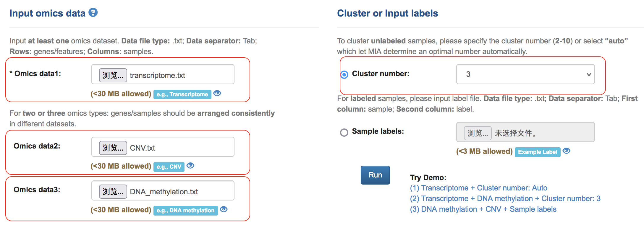This screenshot has width=644, height=225.
Task: Try demo 3: DNA methylation + CNV + Sample labels
Action: pos(483,209)
